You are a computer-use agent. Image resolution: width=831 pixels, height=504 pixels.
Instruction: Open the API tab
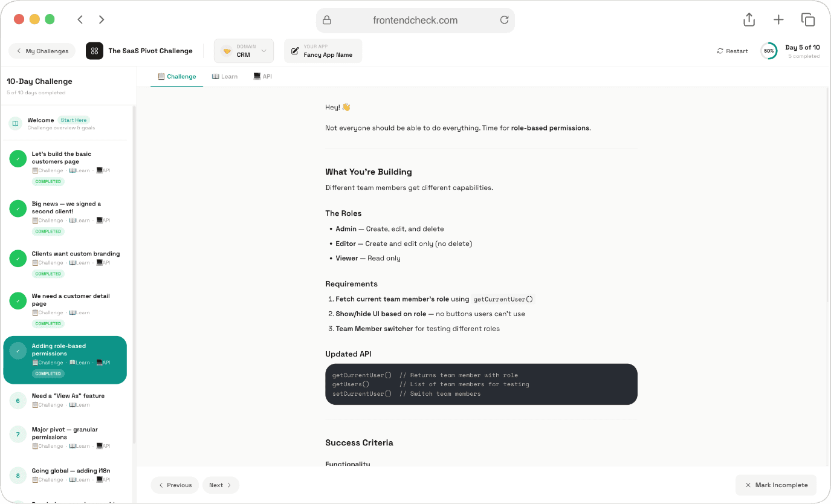click(x=263, y=76)
